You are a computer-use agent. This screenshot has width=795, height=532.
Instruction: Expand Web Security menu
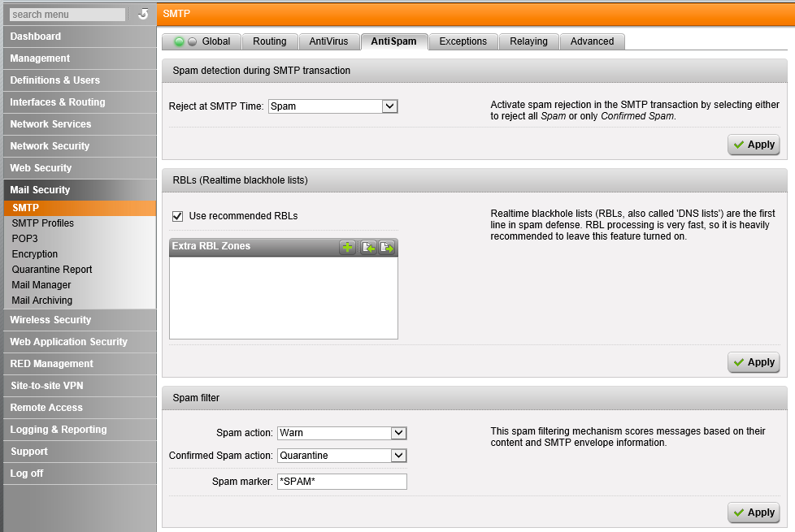[x=80, y=167]
